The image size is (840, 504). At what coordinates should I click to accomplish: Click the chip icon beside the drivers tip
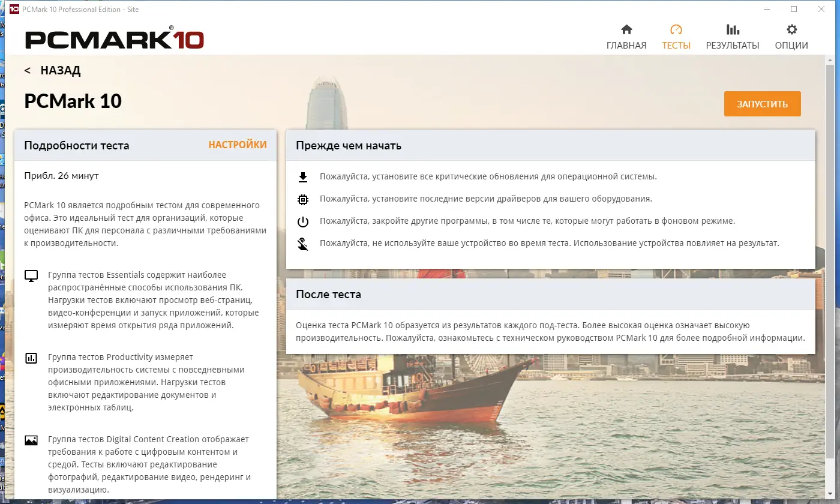pos(303,199)
